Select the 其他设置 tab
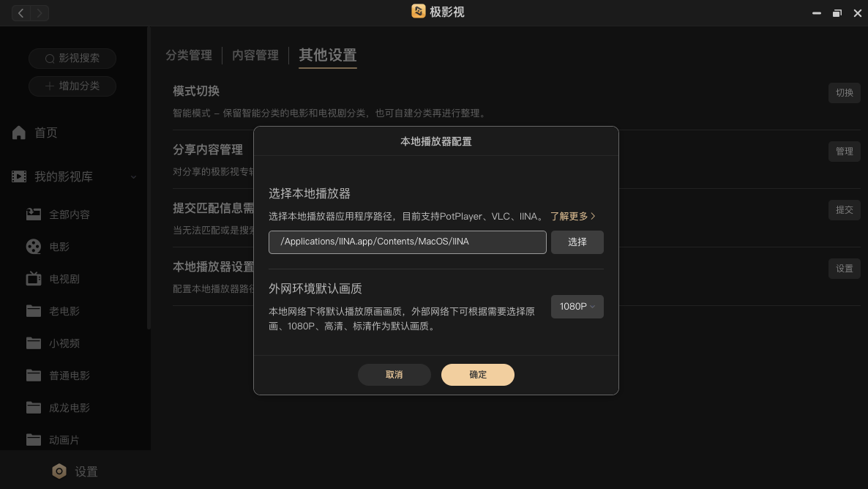 (328, 56)
